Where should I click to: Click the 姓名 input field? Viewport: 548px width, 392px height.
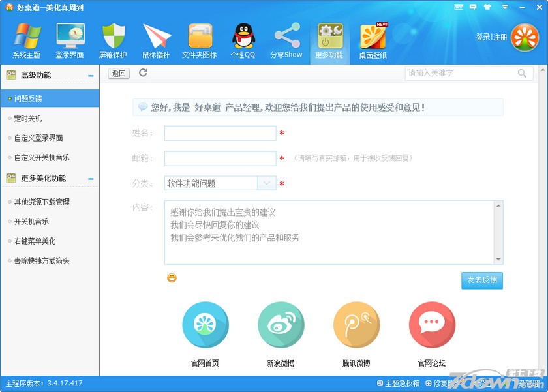coord(221,133)
